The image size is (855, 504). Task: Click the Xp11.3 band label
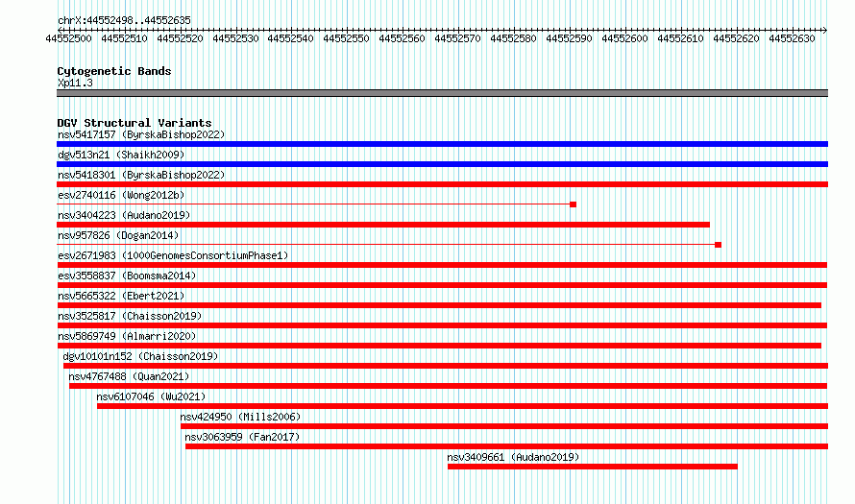coord(75,83)
